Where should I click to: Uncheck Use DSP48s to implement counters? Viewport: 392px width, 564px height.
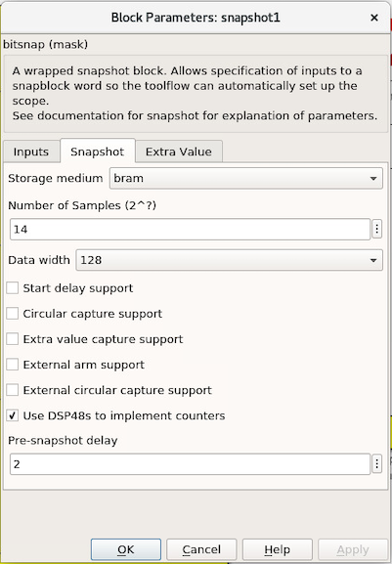pyautogui.click(x=13, y=415)
